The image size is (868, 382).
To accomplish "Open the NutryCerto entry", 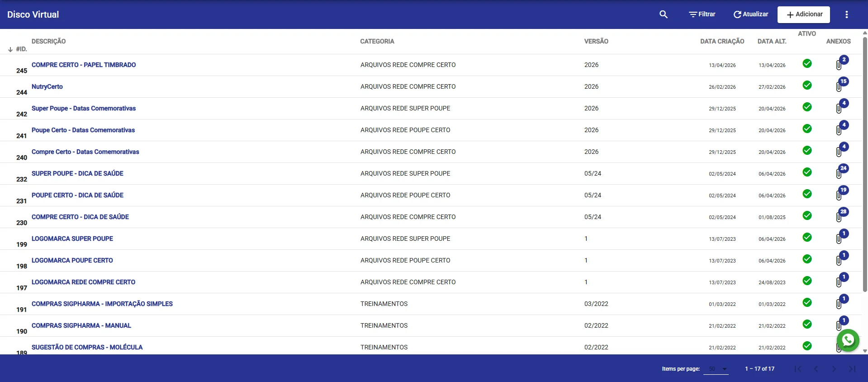I will (47, 86).
